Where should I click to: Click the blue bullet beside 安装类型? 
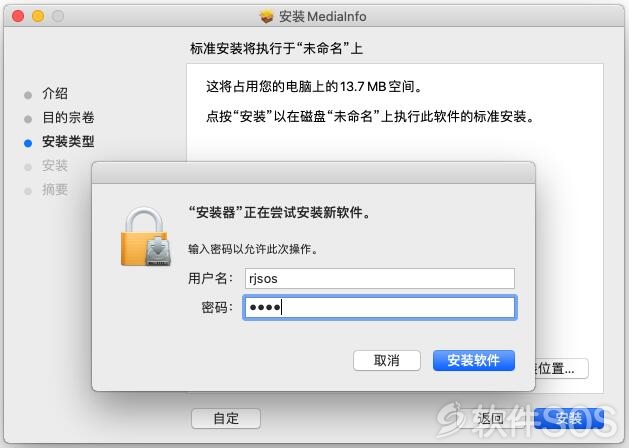click(x=28, y=143)
